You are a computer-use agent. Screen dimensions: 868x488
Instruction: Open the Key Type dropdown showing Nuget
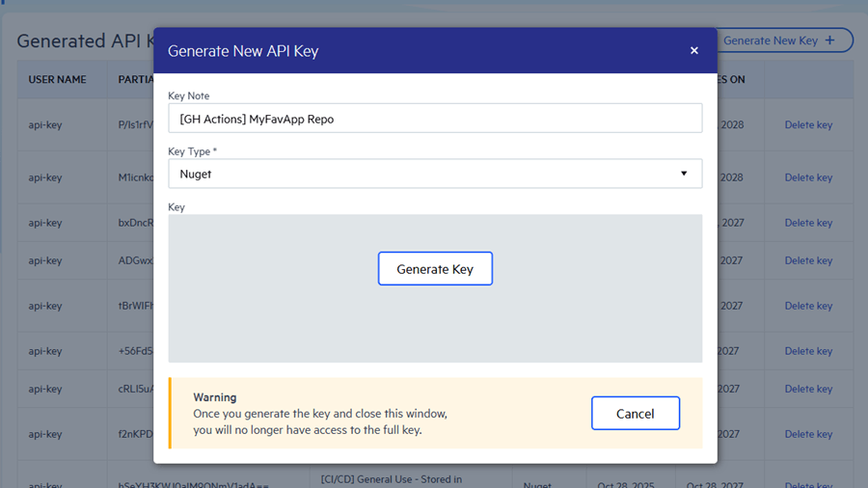click(x=435, y=174)
